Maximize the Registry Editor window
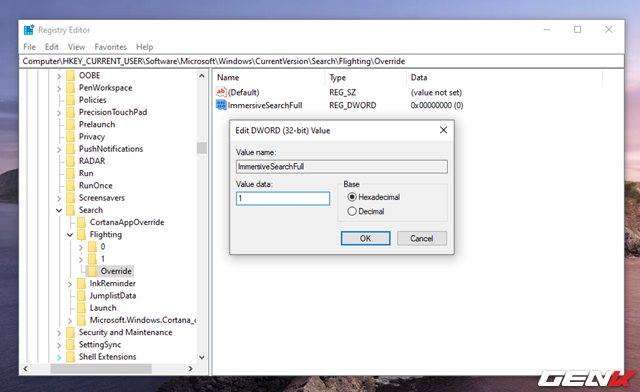This screenshot has width=640, height=392. (x=577, y=29)
